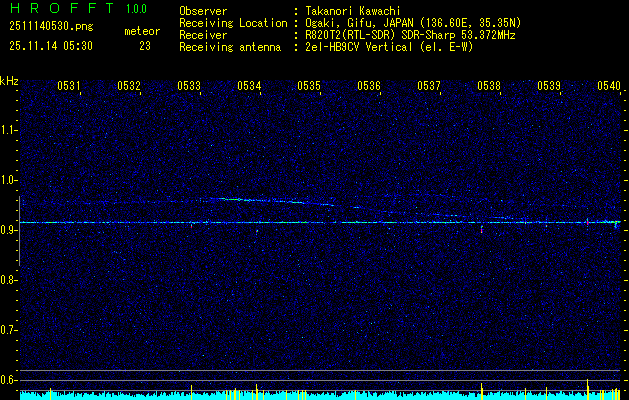
Task: Click the meteor label
Action: click(142, 31)
